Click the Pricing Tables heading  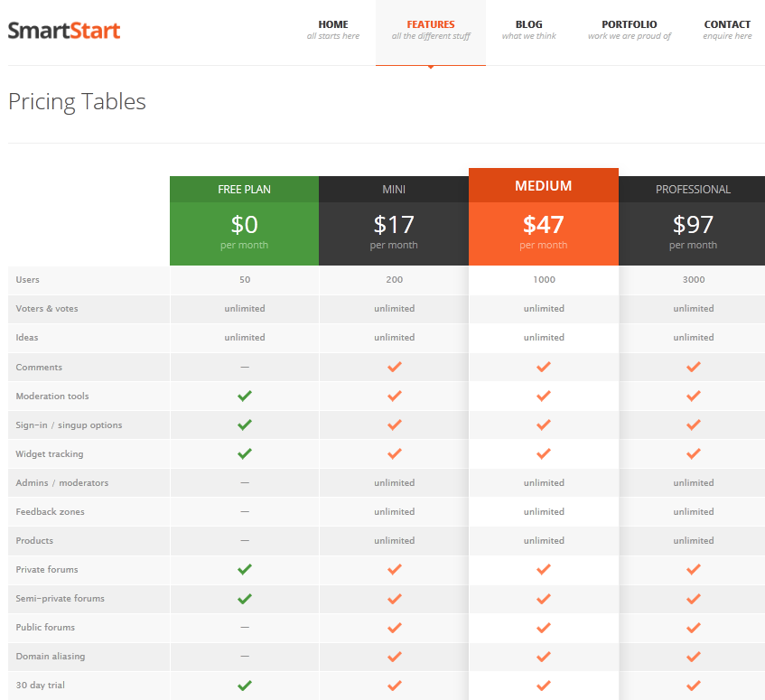(x=77, y=102)
